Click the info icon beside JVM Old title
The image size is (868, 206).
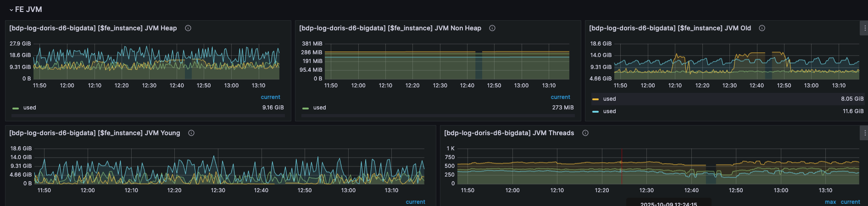pyautogui.click(x=762, y=28)
